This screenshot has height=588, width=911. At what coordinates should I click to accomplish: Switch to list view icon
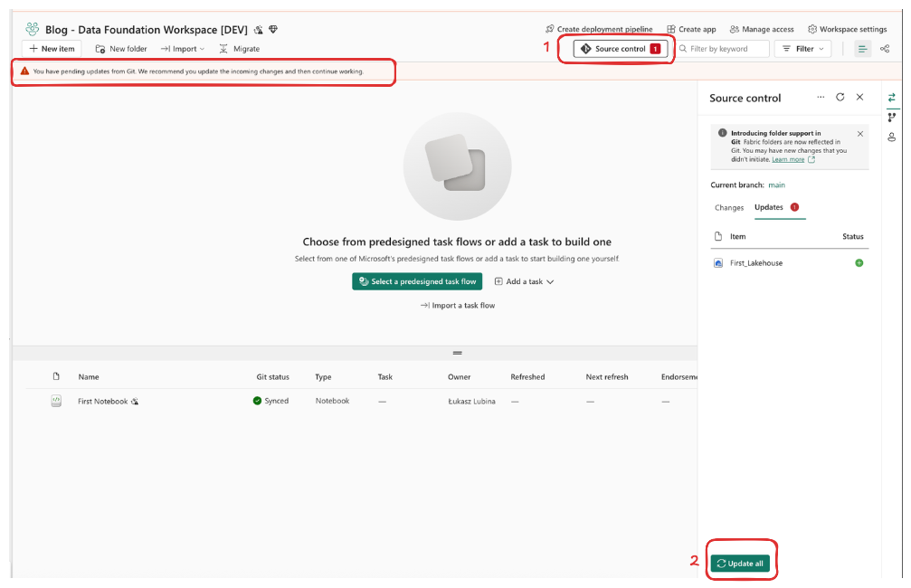pyautogui.click(x=862, y=49)
